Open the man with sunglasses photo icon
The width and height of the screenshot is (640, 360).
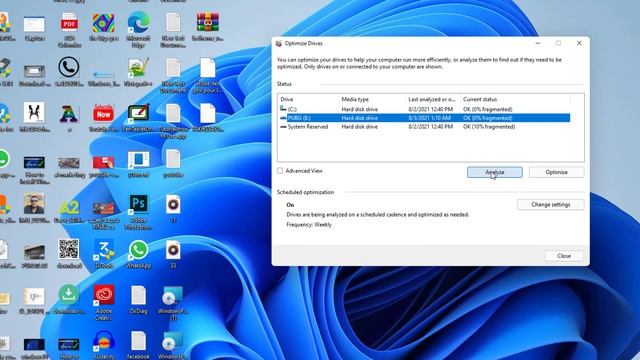coord(34,204)
